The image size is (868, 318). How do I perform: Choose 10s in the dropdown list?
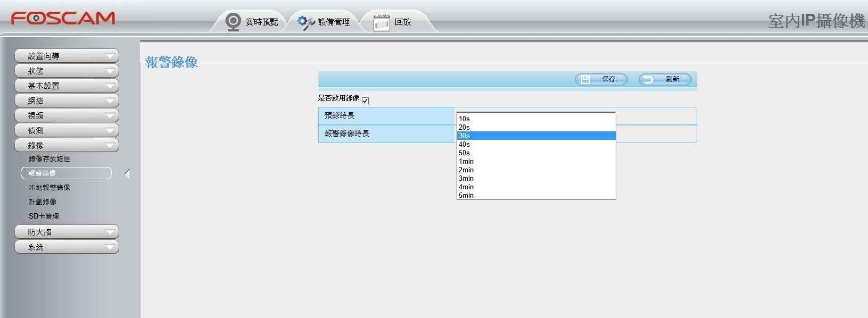[x=536, y=119]
